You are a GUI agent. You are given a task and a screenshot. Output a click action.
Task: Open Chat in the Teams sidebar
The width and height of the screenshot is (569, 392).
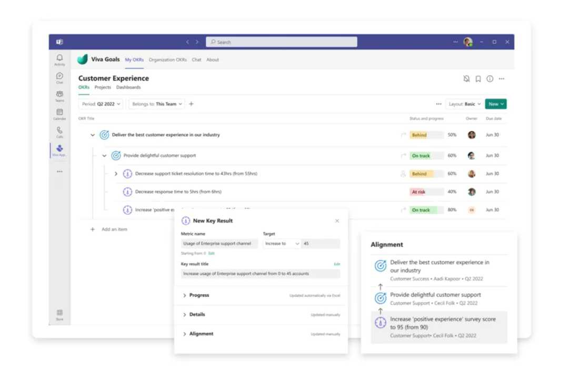[59, 78]
